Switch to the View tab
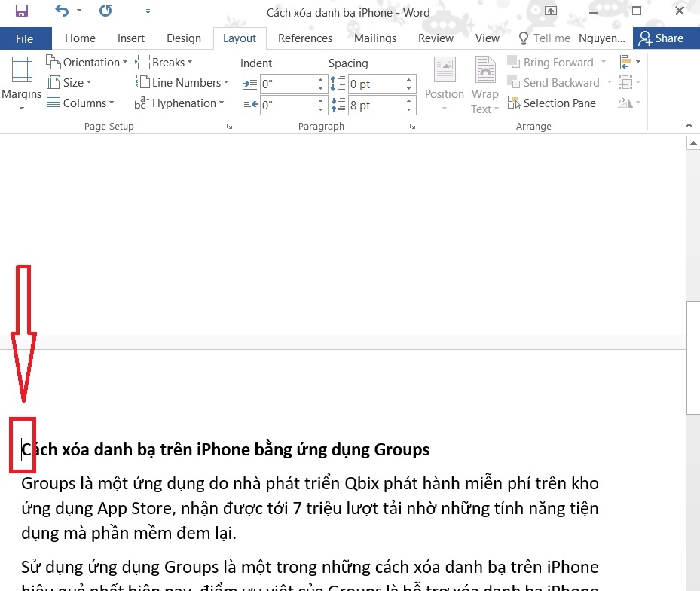The height and width of the screenshot is (591, 700). point(487,38)
